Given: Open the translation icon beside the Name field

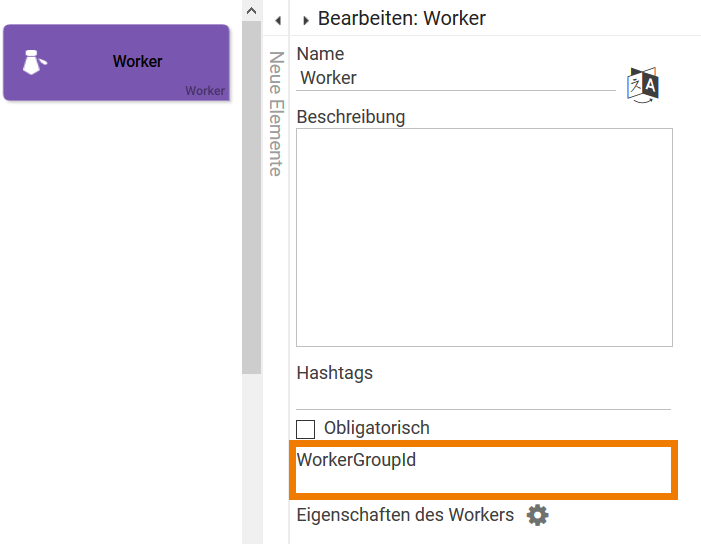Looking at the screenshot, I should tap(643, 85).
